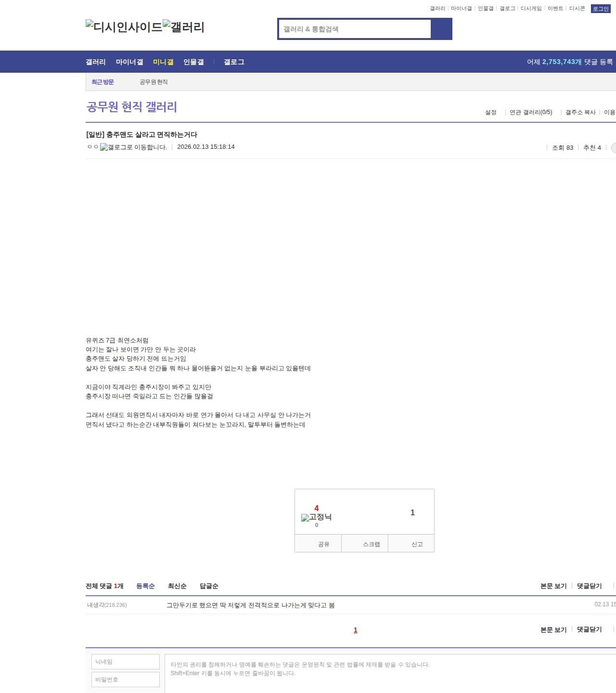Open 인물갤 in the small top utility links

[x=486, y=9]
